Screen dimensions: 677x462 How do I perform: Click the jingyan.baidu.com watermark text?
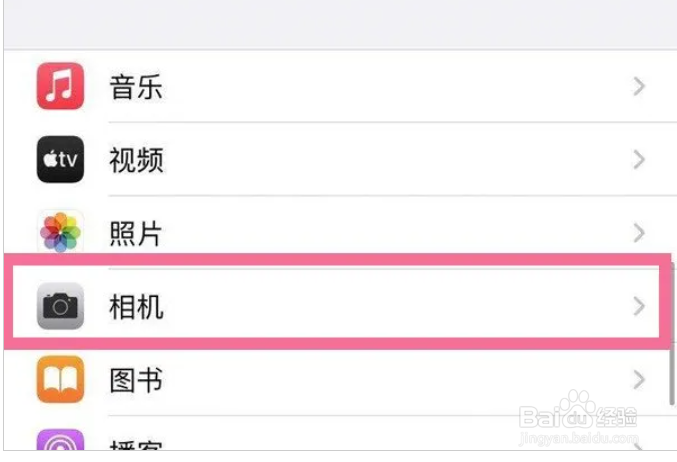[579, 438]
